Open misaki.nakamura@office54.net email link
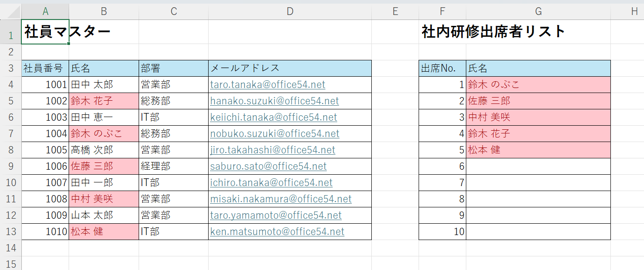This screenshot has width=644, height=270. [x=281, y=199]
